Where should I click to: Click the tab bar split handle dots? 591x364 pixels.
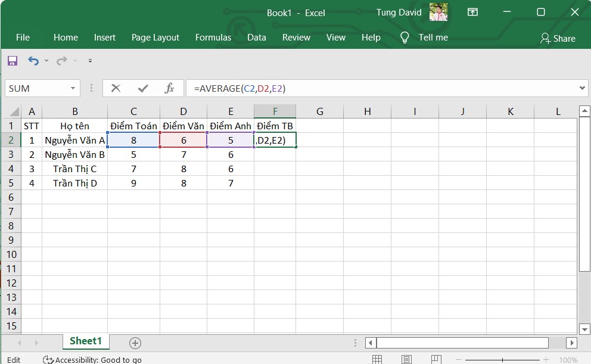tap(355, 343)
